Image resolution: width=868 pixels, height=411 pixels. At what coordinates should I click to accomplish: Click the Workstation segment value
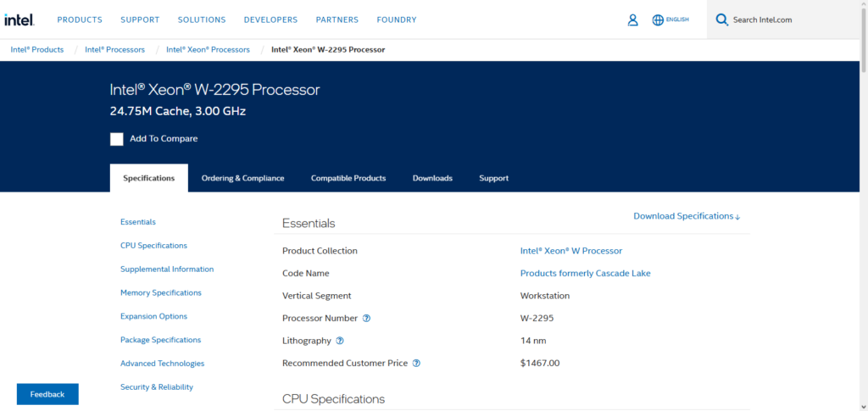click(x=545, y=296)
